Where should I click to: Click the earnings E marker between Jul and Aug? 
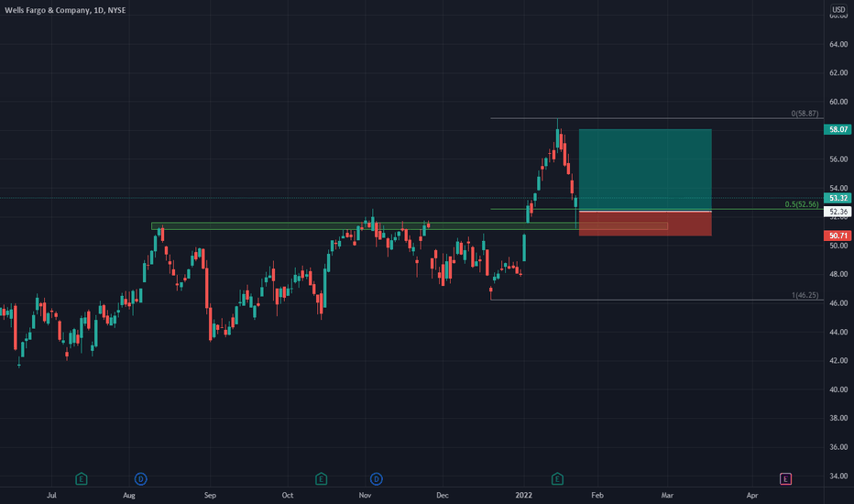pos(82,479)
